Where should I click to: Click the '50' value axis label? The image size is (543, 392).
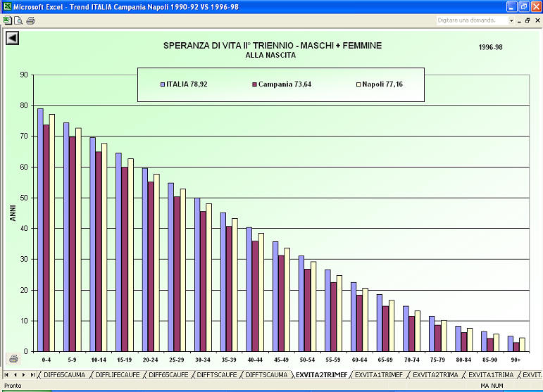tap(24, 198)
